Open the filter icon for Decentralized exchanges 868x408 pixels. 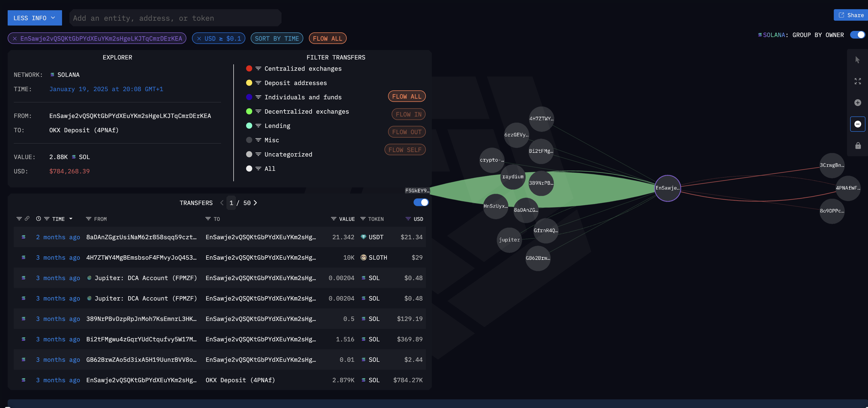coord(258,112)
